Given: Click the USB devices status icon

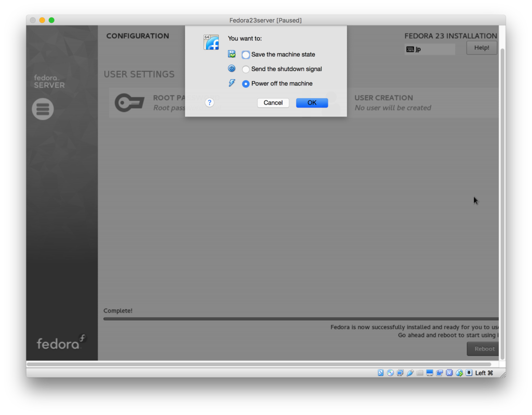Looking at the screenshot, I should click(x=410, y=373).
